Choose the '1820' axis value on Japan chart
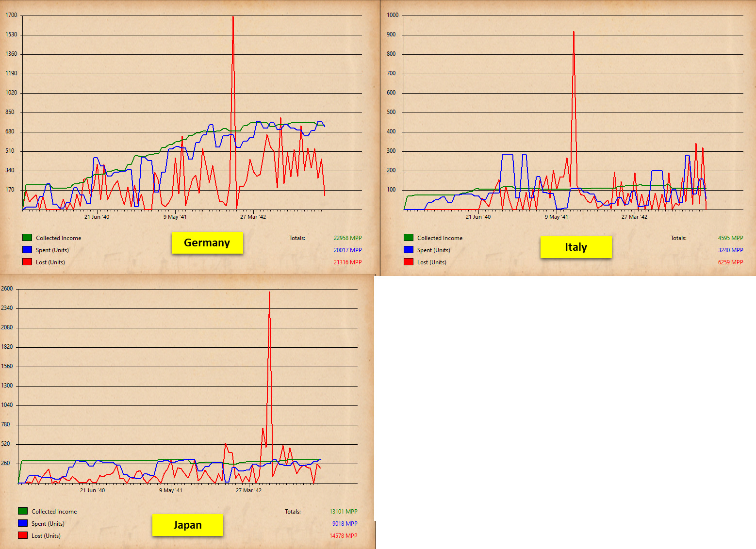Image resolution: width=756 pixels, height=549 pixels. pyautogui.click(x=7, y=347)
